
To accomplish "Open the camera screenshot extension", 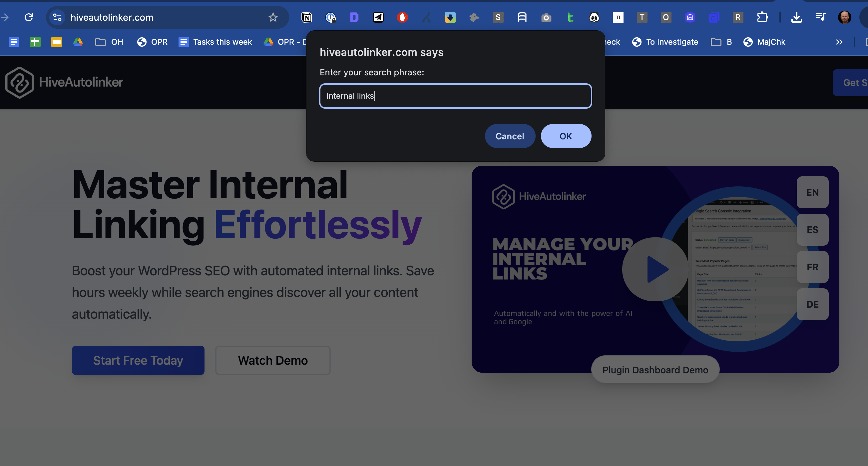I will (x=546, y=17).
